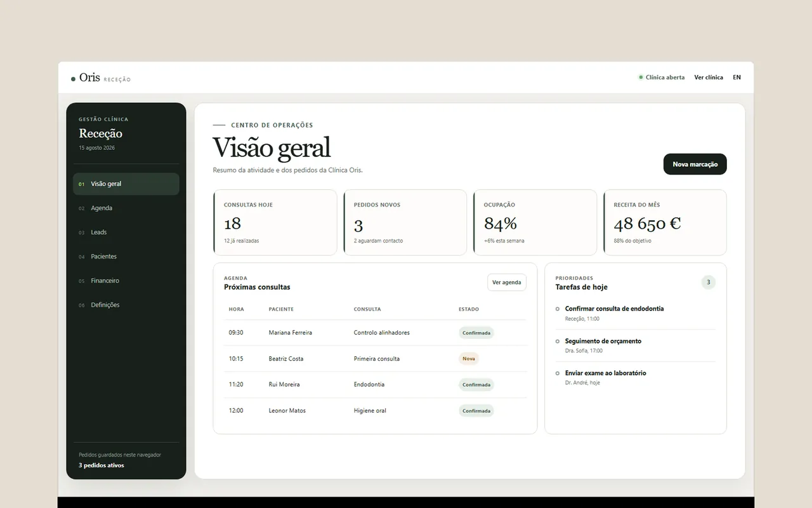This screenshot has width=812, height=508.
Task: Select patient Mariana Ferreira
Action: 290,333
